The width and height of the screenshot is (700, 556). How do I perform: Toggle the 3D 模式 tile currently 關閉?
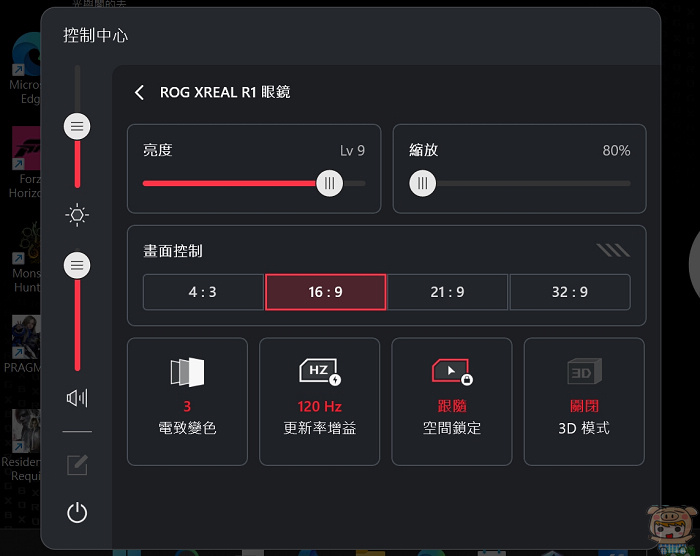tap(584, 401)
